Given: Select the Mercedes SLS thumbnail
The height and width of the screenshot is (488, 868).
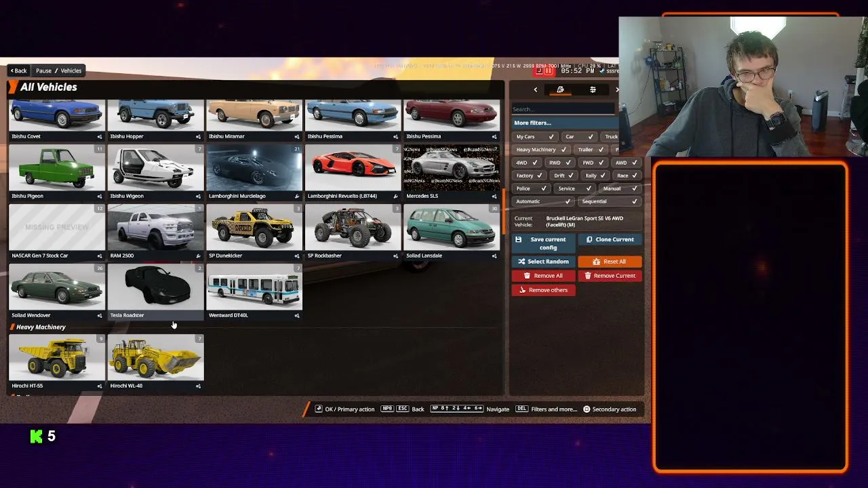Looking at the screenshot, I should [452, 167].
